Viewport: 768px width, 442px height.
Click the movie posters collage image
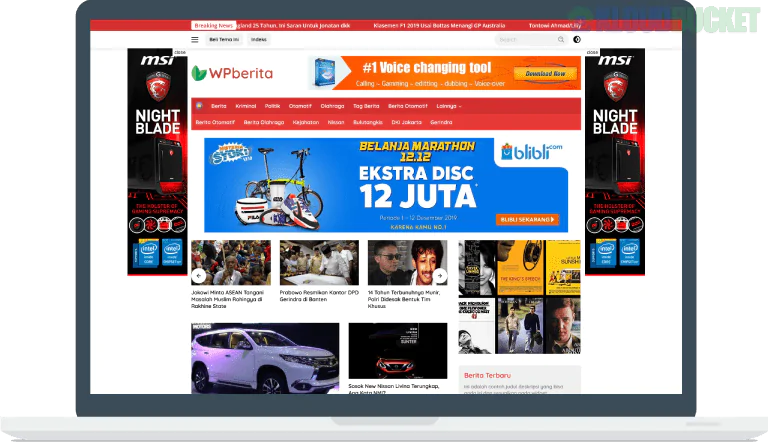(520, 297)
